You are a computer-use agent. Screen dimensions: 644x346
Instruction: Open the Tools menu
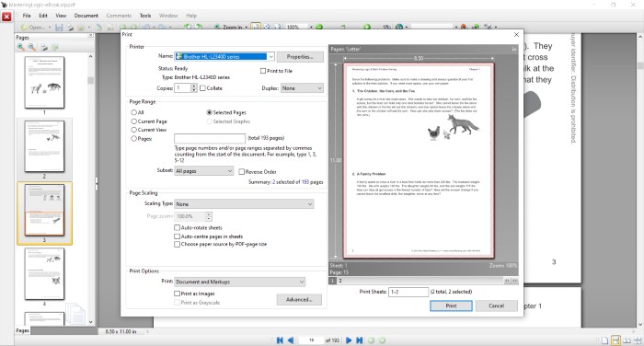(x=145, y=16)
